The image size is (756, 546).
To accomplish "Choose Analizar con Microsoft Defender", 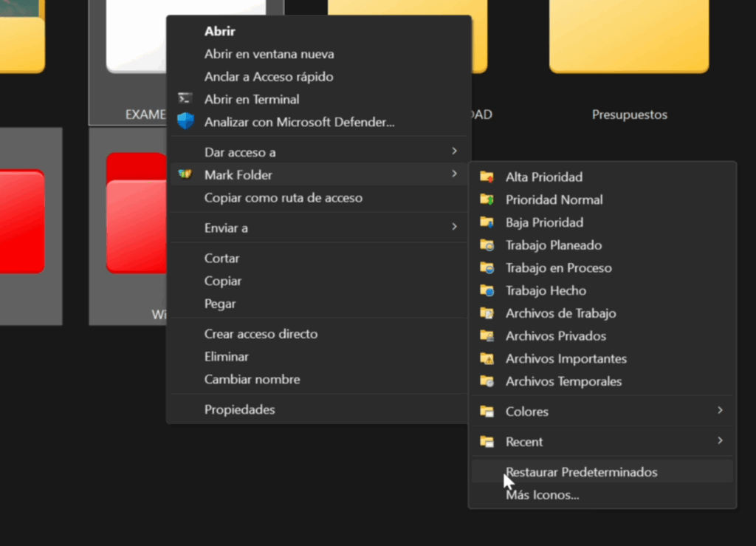I will [x=319, y=122].
